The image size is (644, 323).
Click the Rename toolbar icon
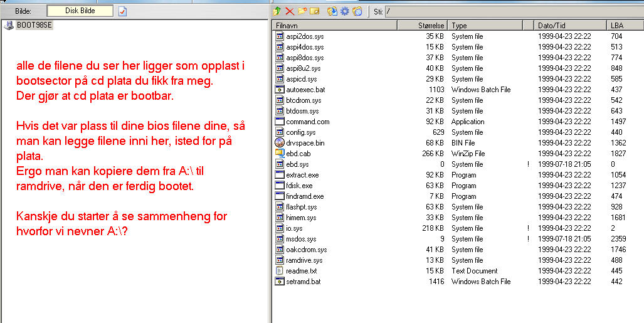(x=315, y=11)
